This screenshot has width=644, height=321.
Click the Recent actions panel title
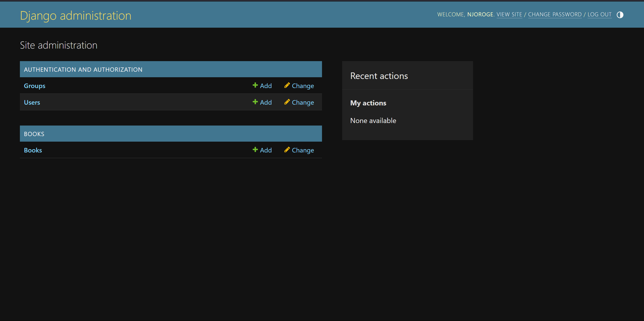click(x=379, y=76)
